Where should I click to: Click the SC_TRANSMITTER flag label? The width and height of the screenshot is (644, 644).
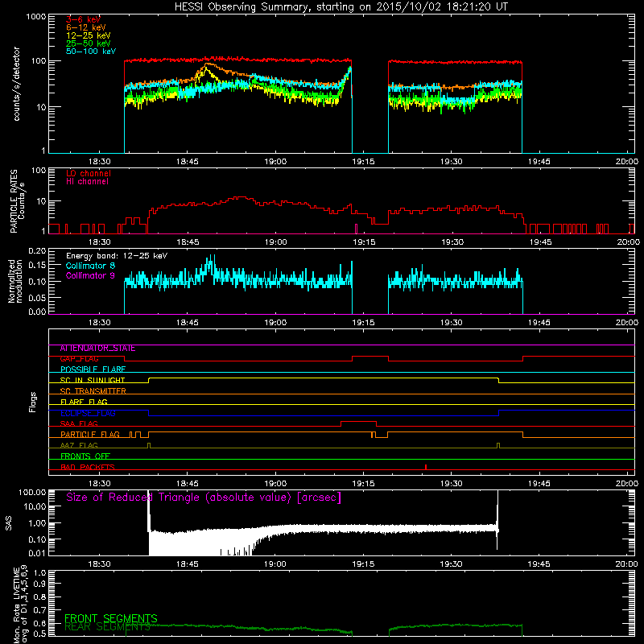pos(93,391)
